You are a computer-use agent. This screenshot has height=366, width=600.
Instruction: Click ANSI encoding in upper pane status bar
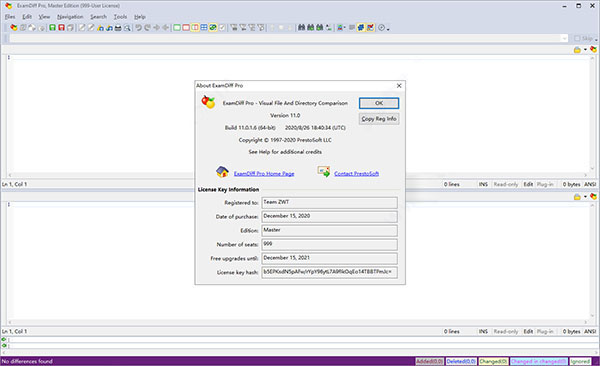click(x=590, y=185)
